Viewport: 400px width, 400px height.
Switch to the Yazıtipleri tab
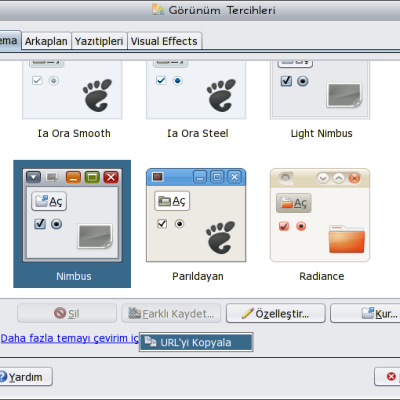click(x=99, y=41)
